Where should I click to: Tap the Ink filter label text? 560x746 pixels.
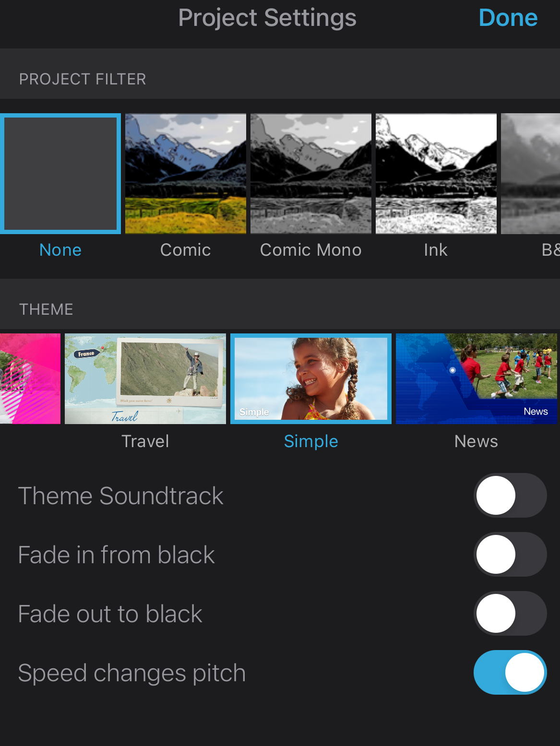[x=436, y=250]
